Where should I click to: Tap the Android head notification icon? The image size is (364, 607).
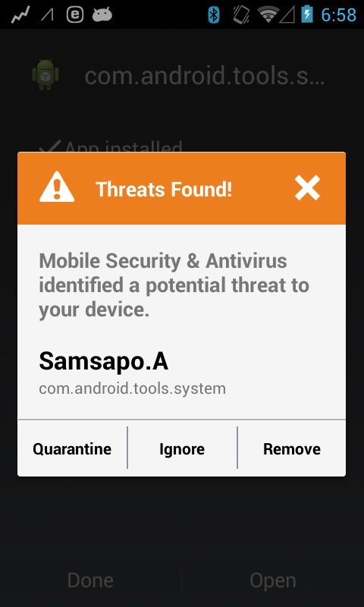(102, 15)
